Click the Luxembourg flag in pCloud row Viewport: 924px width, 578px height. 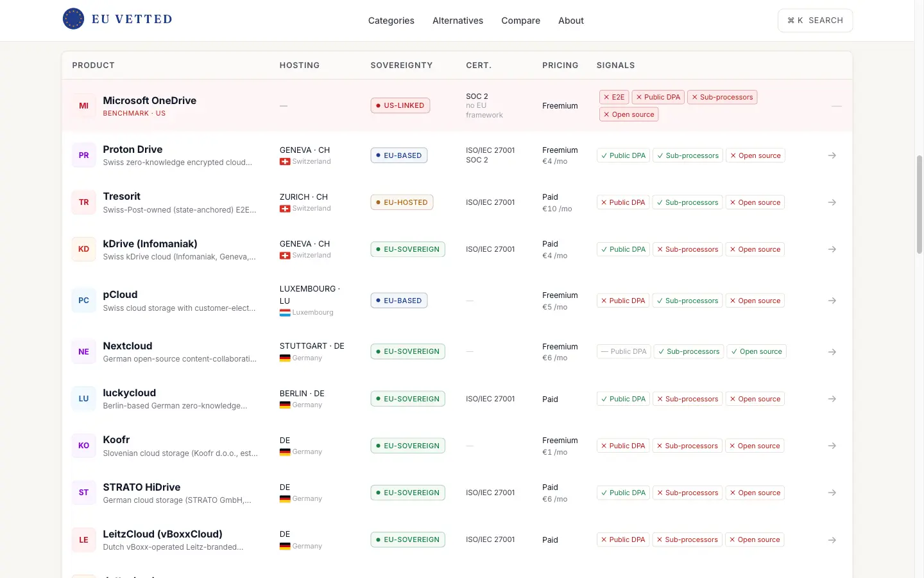(x=285, y=313)
